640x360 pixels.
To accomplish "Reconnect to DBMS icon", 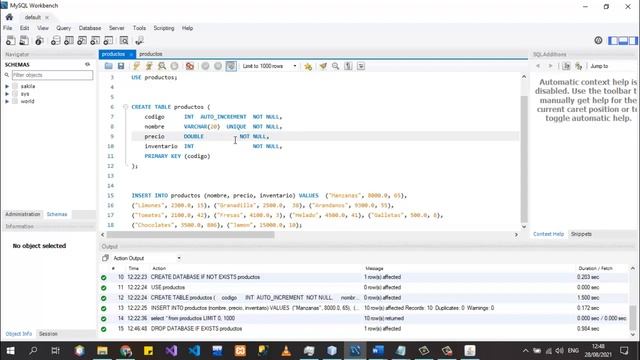I will (x=139, y=40).
